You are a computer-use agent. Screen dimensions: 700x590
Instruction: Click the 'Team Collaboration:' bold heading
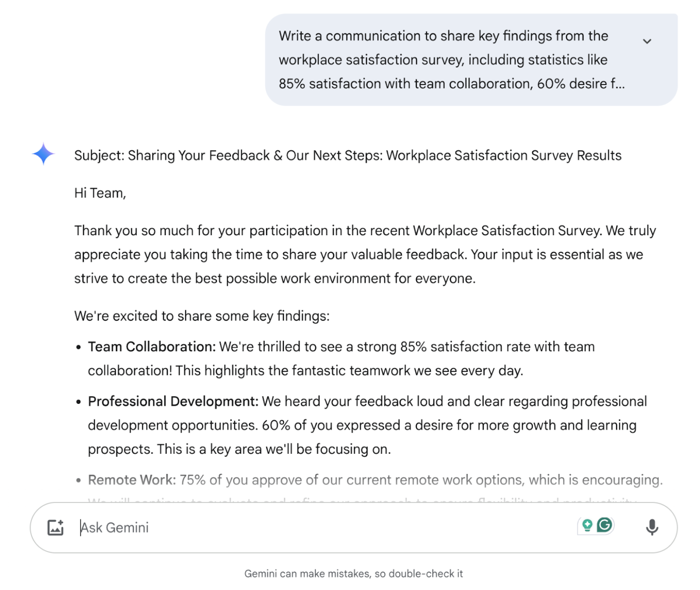(151, 347)
